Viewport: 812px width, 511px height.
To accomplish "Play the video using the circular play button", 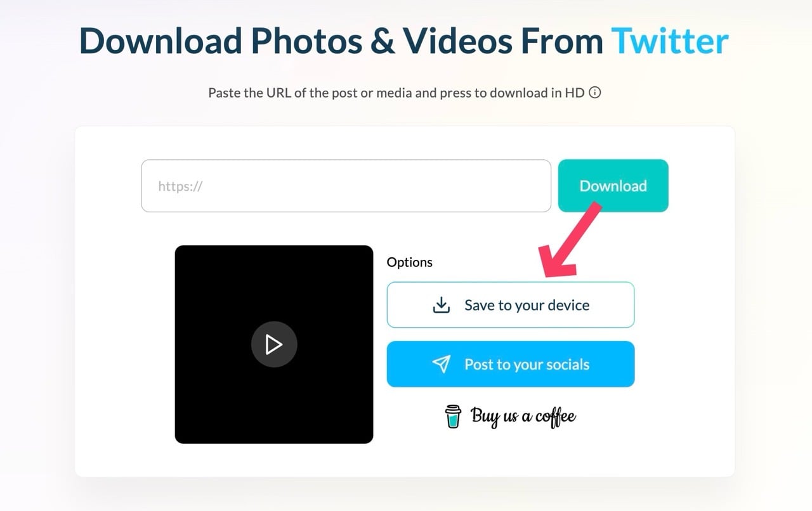I will pos(274,344).
